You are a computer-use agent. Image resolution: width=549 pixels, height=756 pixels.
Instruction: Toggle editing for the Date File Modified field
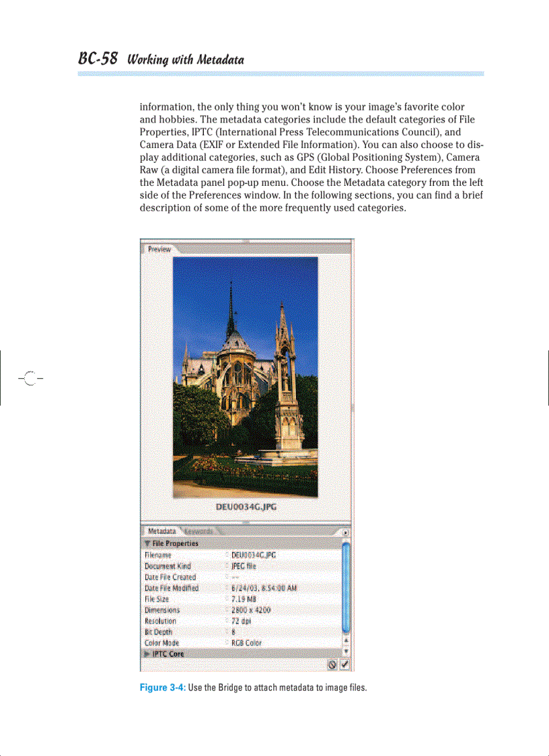(x=229, y=588)
